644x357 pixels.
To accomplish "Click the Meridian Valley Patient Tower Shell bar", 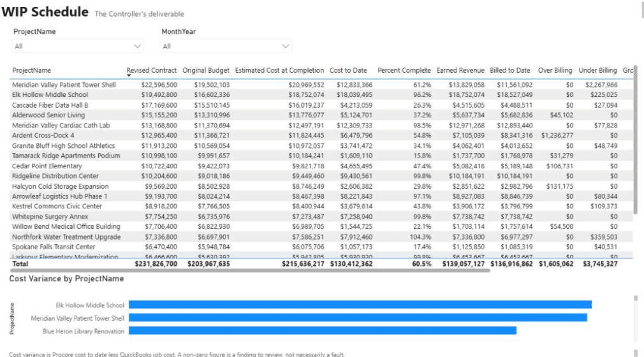I will click(x=358, y=317).
